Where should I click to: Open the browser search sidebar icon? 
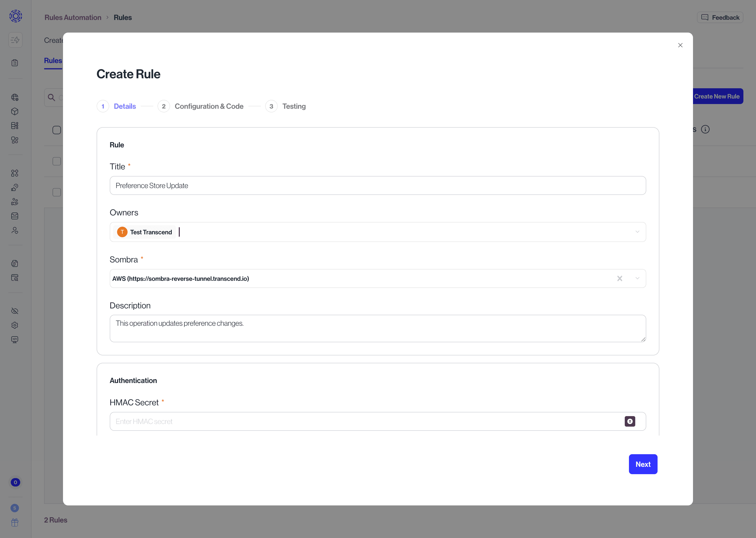(x=15, y=278)
